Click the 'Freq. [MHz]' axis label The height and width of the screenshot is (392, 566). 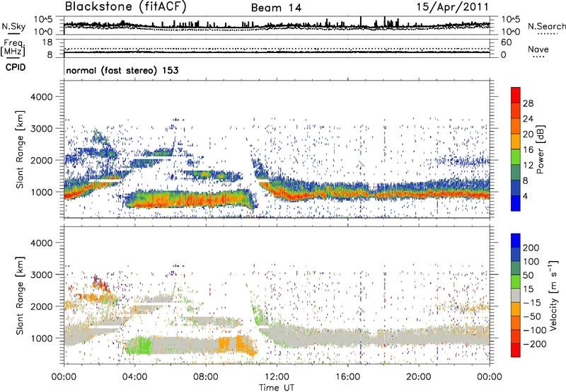13,48
